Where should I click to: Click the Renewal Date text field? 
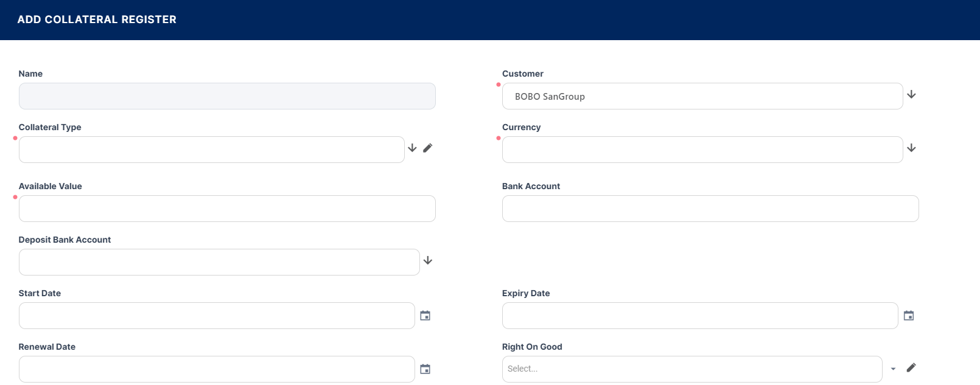pos(217,369)
